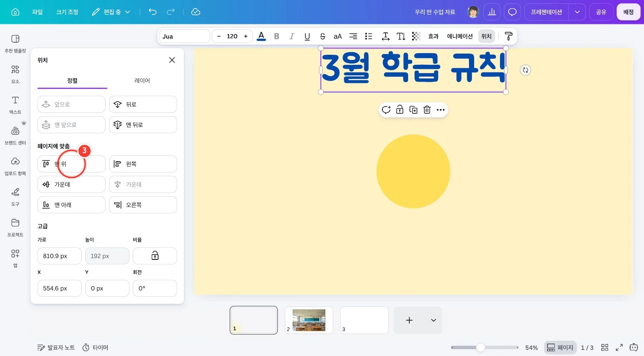Align to top with 맨 위
The height and width of the screenshot is (356, 644).
71,164
